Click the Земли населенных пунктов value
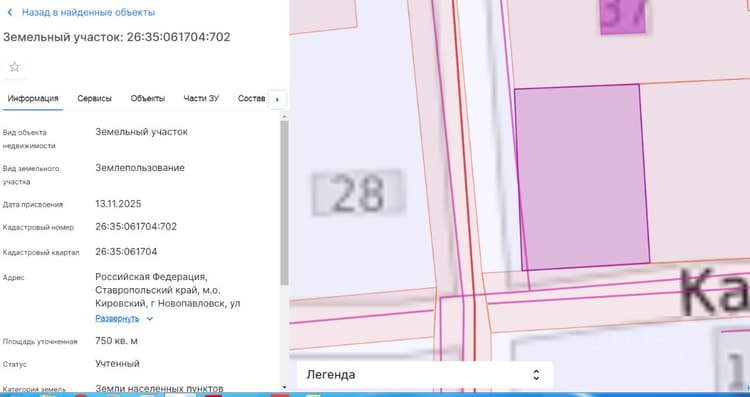The image size is (750, 397). (159, 388)
